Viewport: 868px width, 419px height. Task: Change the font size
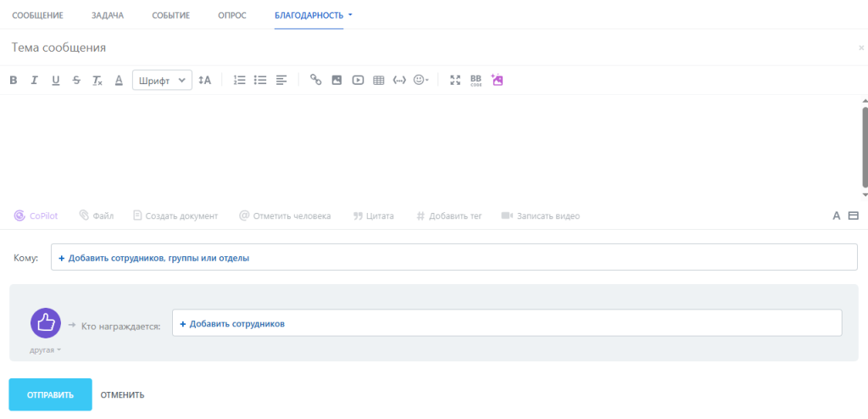(x=205, y=81)
